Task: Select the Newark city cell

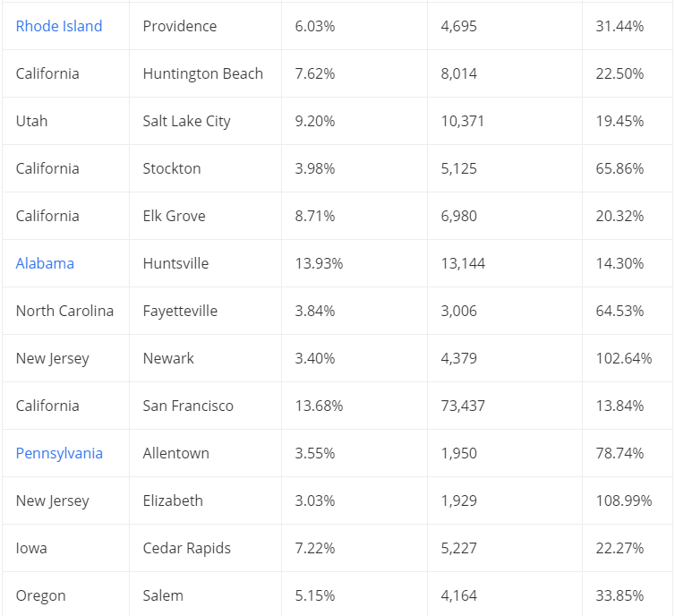Action: [x=168, y=358]
